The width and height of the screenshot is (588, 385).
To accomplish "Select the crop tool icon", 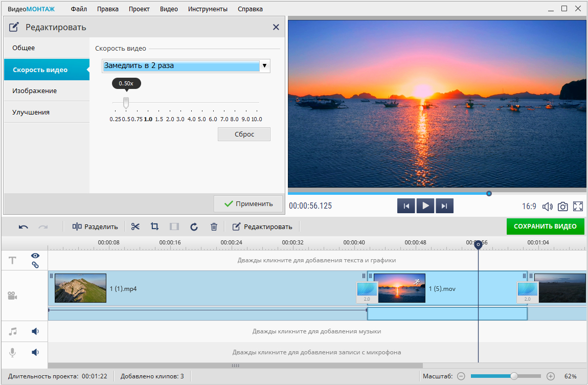I will pyautogui.click(x=154, y=227).
